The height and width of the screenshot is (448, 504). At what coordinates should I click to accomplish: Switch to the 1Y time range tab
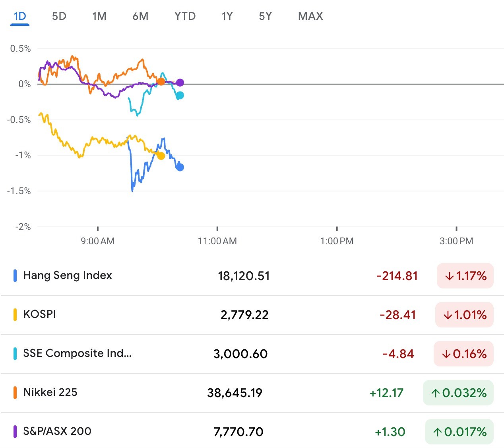tap(227, 16)
